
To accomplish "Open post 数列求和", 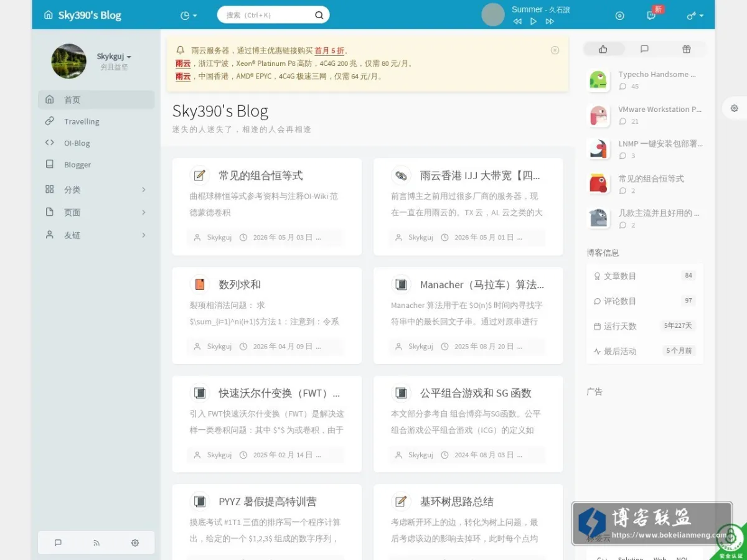I will (x=240, y=284).
